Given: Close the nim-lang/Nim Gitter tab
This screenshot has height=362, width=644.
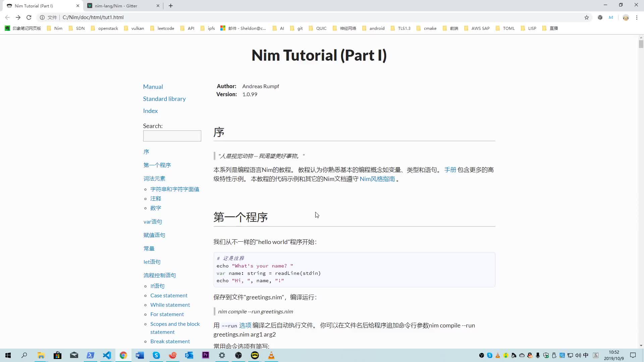Looking at the screenshot, I should tap(158, 6).
